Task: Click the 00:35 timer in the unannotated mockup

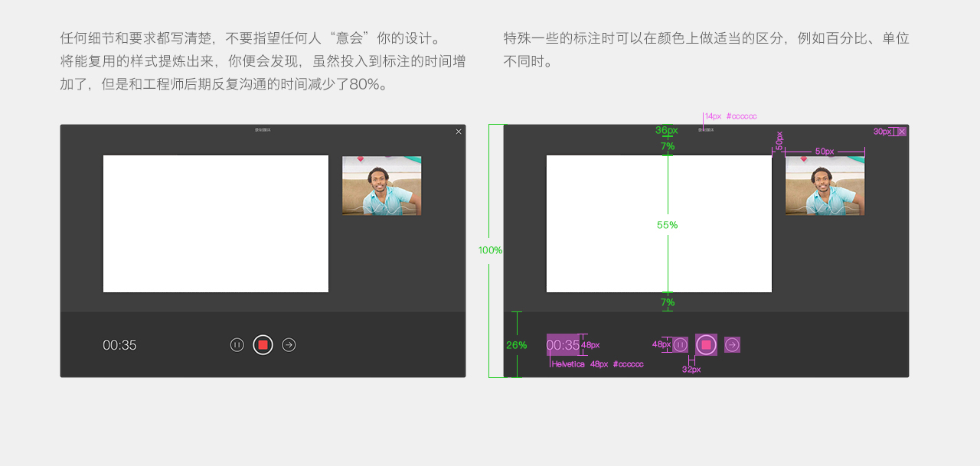Action: 119,345
